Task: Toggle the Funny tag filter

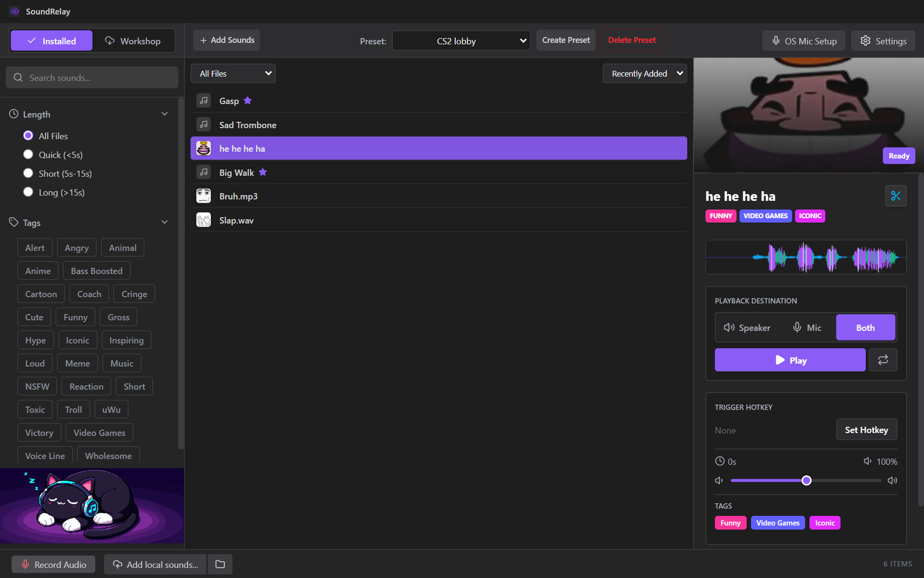Action: point(76,317)
